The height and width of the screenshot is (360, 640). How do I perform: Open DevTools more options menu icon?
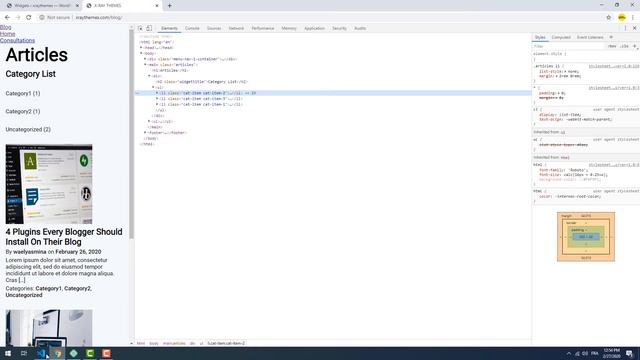(625, 28)
